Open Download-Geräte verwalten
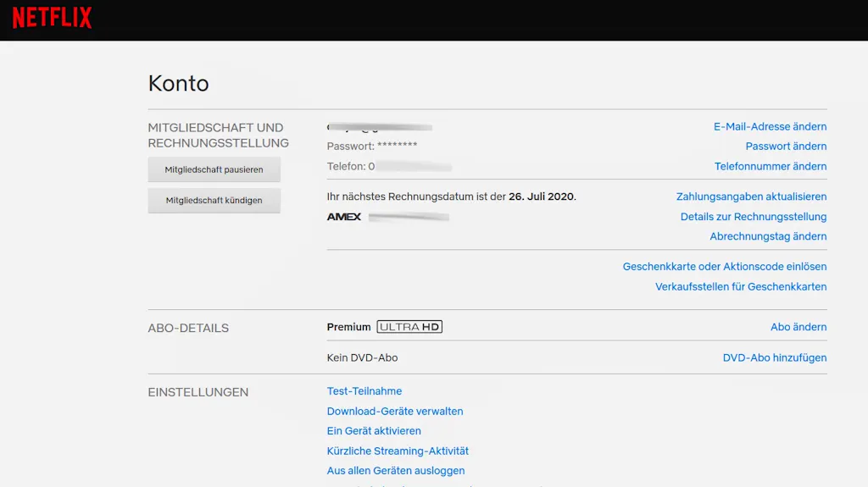The height and width of the screenshot is (487, 868). (x=395, y=411)
